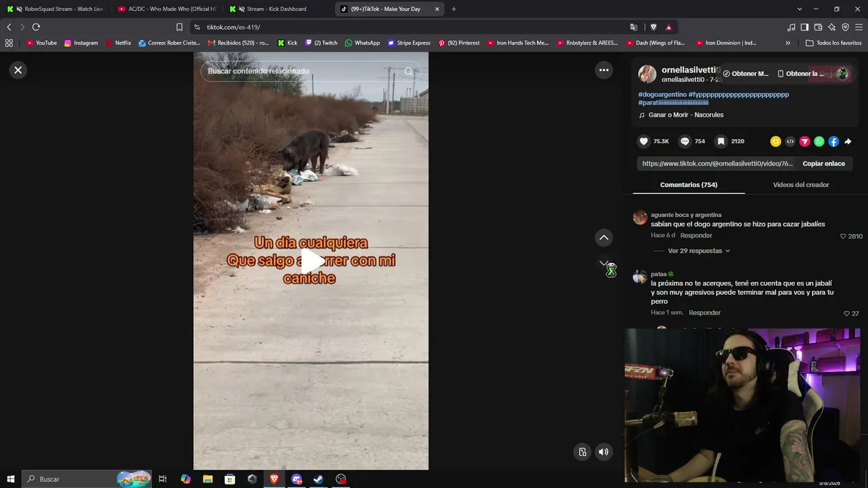Expand the tab search dropdown arrow
The width and height of the screenshot is (868, 488).
pyautogui.click(x=800, y=9)
